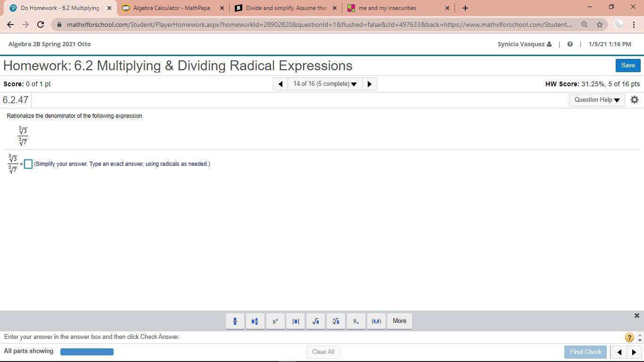Viewport: 644px width, 362px height.
Task: Click the Homework: 6.2 Multiplying & Dividing heading
Action: click(178, 66)
